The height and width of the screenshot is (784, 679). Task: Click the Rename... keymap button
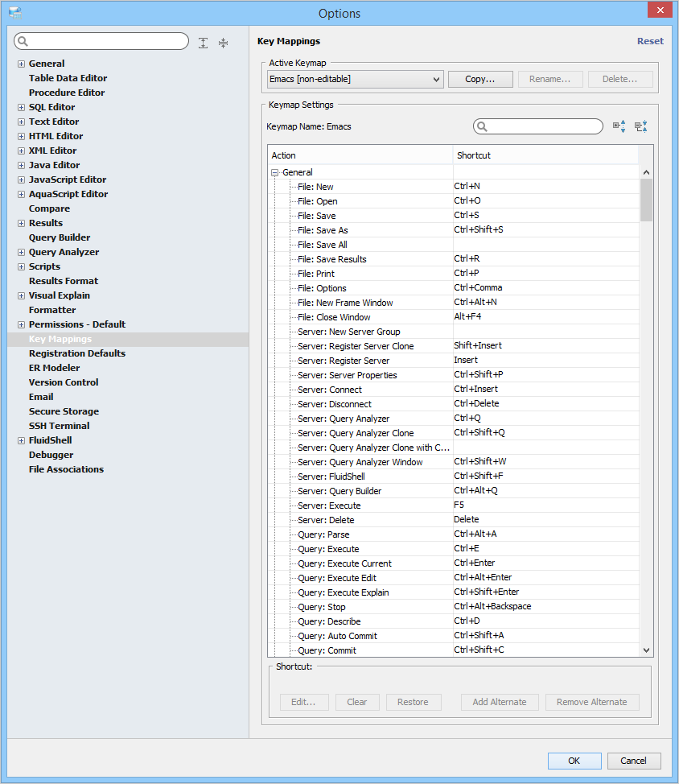click(550, 79)
